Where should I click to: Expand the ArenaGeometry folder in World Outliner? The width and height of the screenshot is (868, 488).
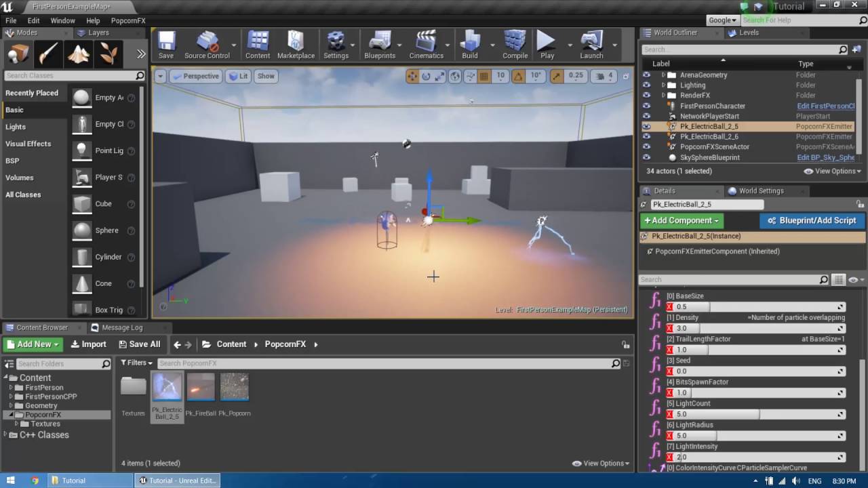(x=663, y=75)
